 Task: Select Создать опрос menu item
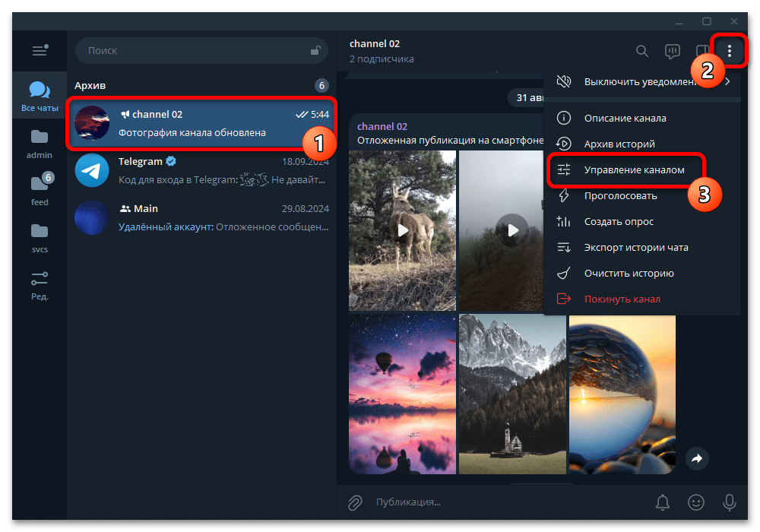click(642, 221)
